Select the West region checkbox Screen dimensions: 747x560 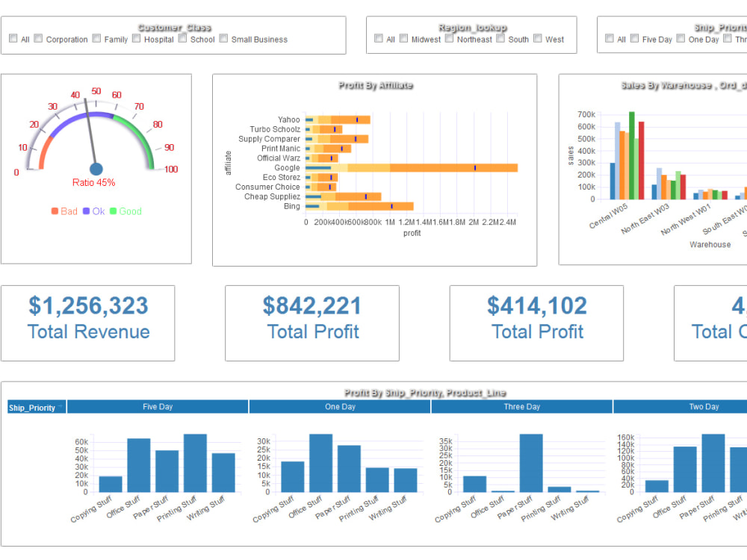coord(537,38)
